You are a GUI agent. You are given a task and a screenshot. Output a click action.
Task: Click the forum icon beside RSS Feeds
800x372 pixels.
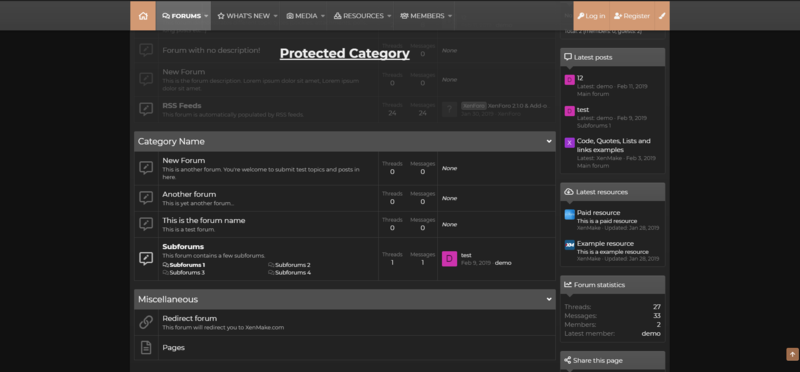point(146,109)
